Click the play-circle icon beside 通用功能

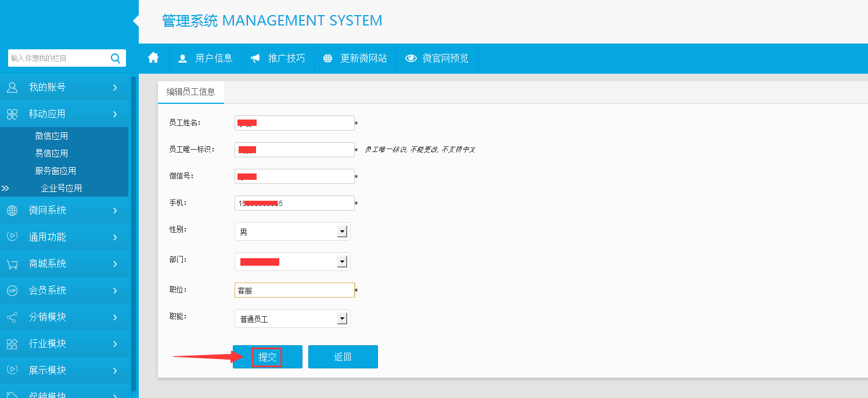pyautogui.click(x=12, y=237)
